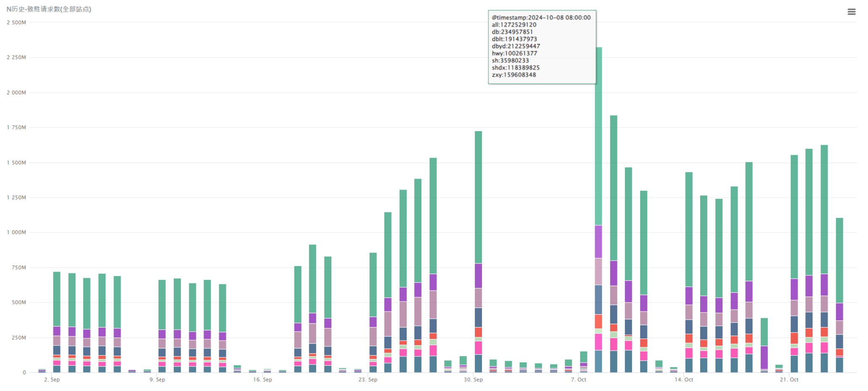Click the "db:234957851" tooltip value
Viewport: 868px width, 391px height.
pos(512,32)
